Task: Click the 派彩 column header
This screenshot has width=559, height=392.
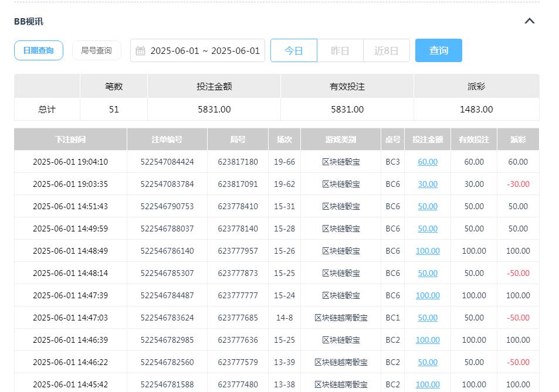Action: [518, 139]
